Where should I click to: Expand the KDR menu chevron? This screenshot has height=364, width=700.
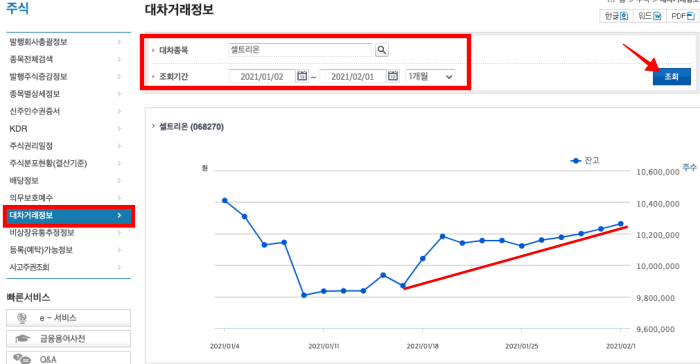tap(119, 129)
